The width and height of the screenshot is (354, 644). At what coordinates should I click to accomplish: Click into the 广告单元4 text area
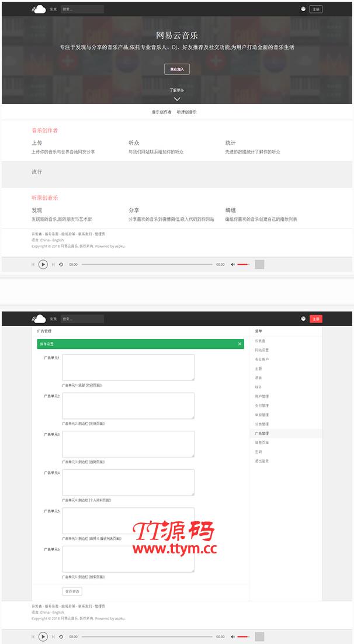(128, 482)
